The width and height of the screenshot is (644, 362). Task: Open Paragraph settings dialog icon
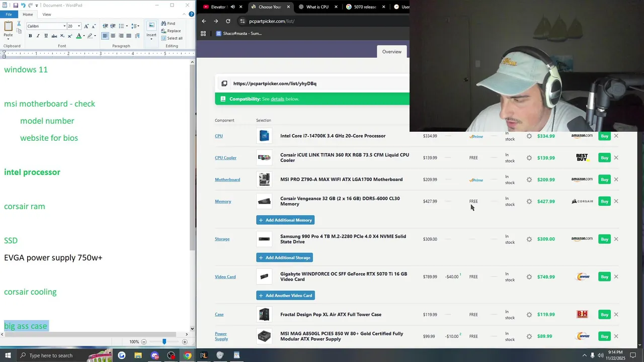click(x=137, y=36)
